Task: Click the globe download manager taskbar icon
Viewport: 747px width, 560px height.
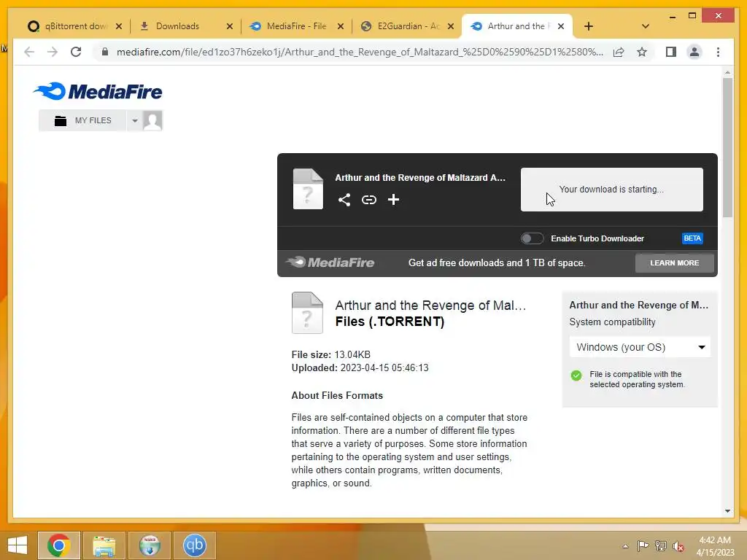Action: pyautogui.click(x=149, y=545)
